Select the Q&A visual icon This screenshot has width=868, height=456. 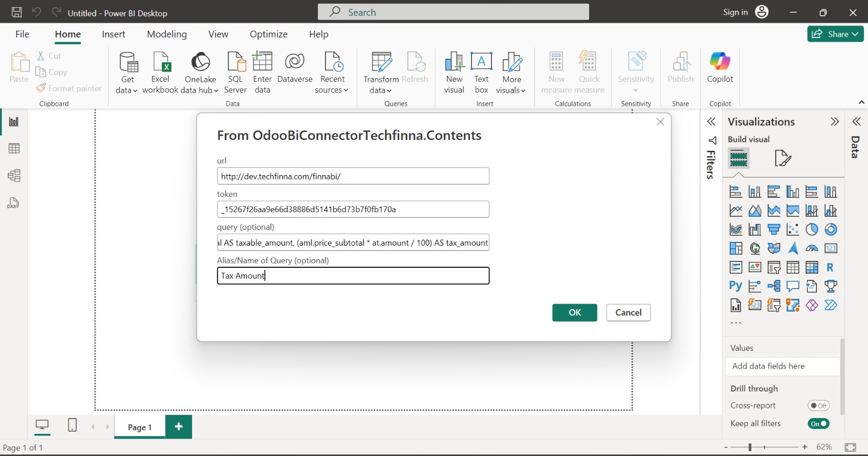click(793, 286)
